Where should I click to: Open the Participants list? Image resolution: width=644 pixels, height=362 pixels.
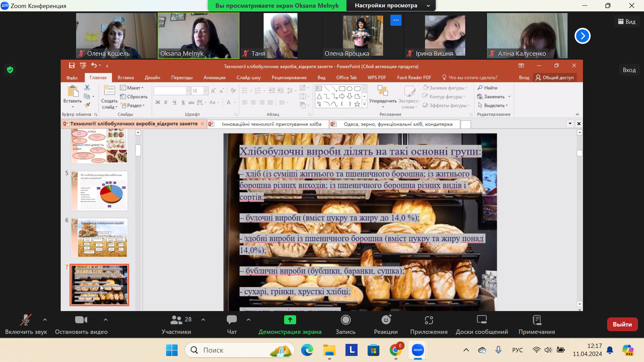point(176,320)
